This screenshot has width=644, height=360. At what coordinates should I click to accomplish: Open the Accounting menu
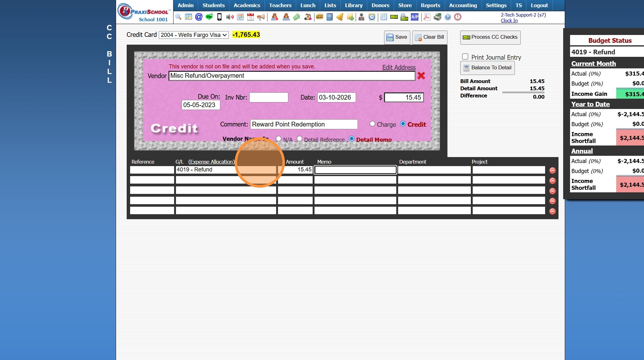coord(463,5)
